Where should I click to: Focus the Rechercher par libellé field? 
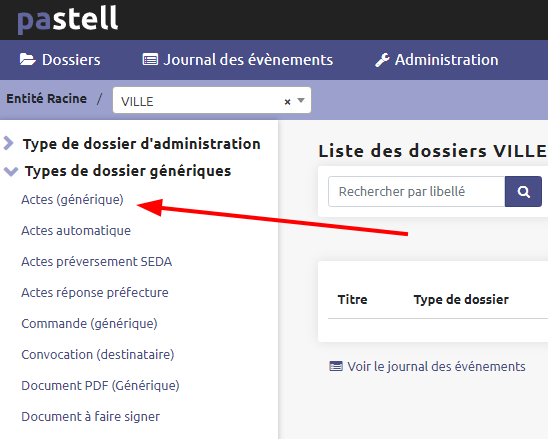[x=417, y=192]
